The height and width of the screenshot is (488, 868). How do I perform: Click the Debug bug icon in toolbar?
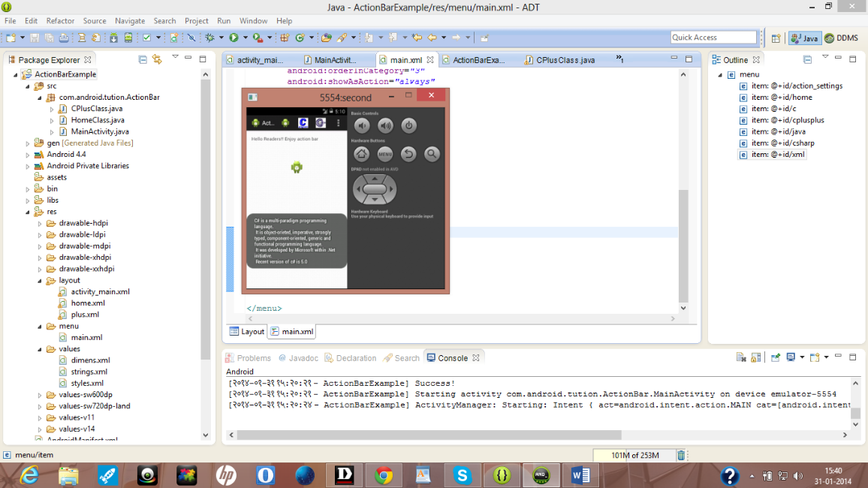point(209,38)
